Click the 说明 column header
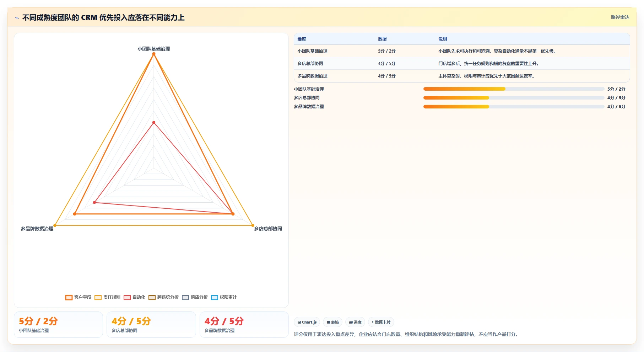Image resolution: width=644 pixels, height=352 pixels. point(443,39)
